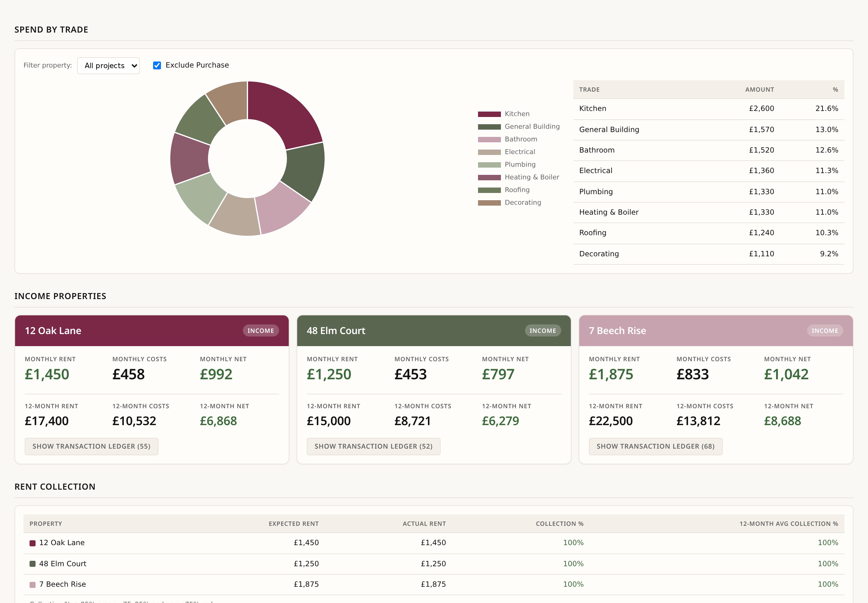Click the 12-MONTH AVG COLLECTION % header
The image size is (868, 603).
pyautogui.click(x=789, y=524)
